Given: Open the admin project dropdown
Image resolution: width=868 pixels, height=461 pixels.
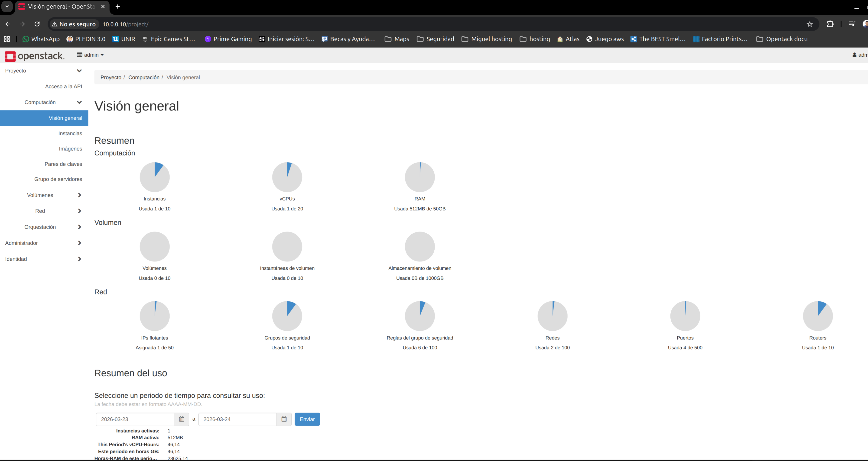Looking at the screenshot, I should click(90, 55).
